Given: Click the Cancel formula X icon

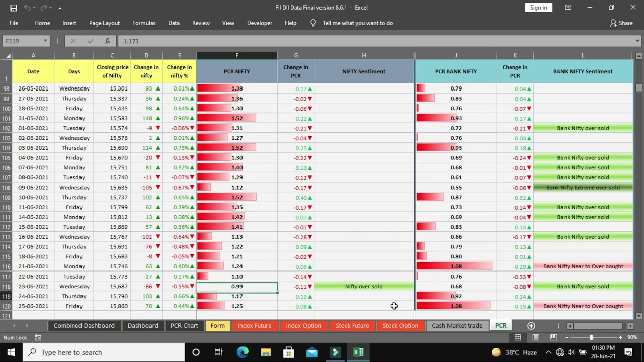Looking at the screenshot, I should coord(73,41).
